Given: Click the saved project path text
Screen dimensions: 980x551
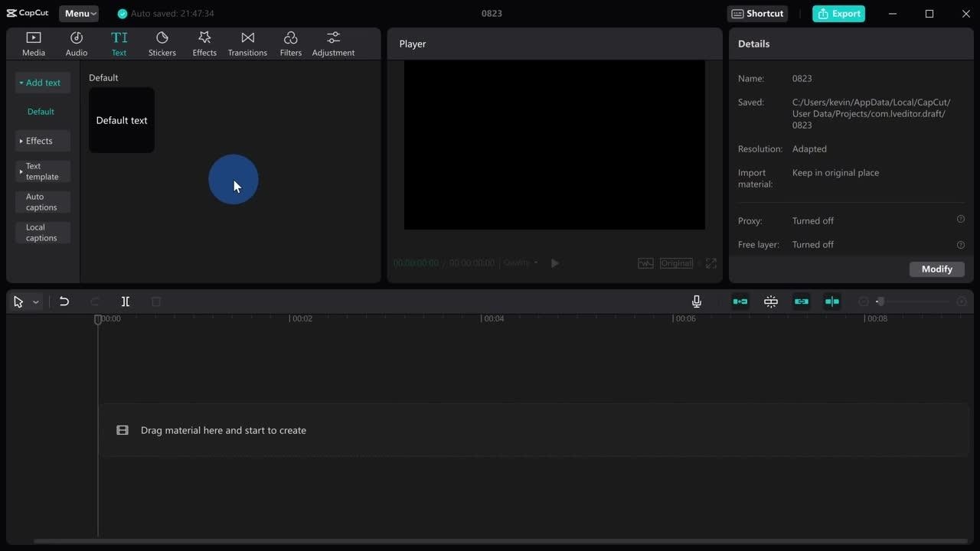Looking at the screenshot, I should (871, 113).
